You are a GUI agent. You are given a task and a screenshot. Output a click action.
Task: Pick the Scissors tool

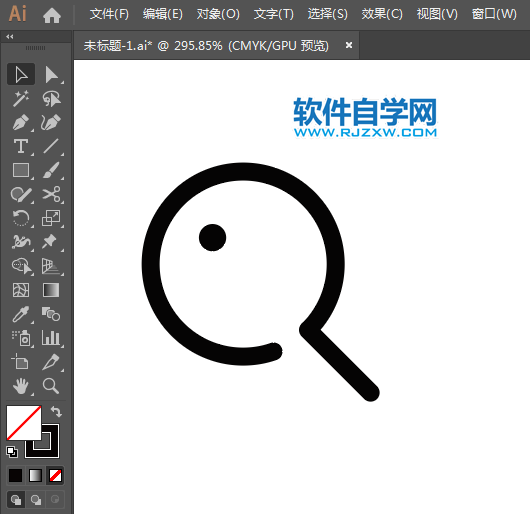coord(51,194)
